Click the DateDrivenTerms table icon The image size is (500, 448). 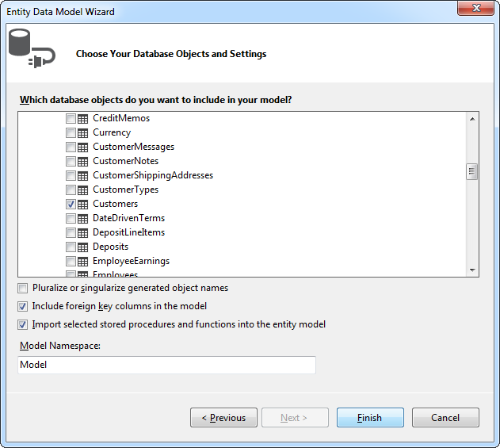click(x=83, y=218)
